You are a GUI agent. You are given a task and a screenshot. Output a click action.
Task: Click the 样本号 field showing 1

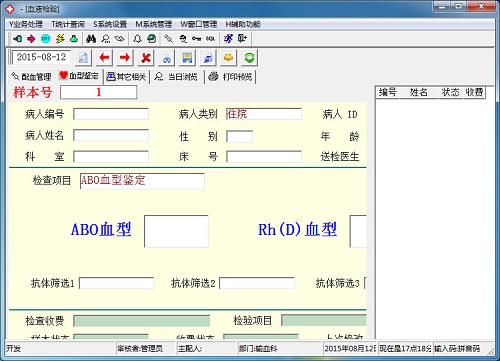98,92
